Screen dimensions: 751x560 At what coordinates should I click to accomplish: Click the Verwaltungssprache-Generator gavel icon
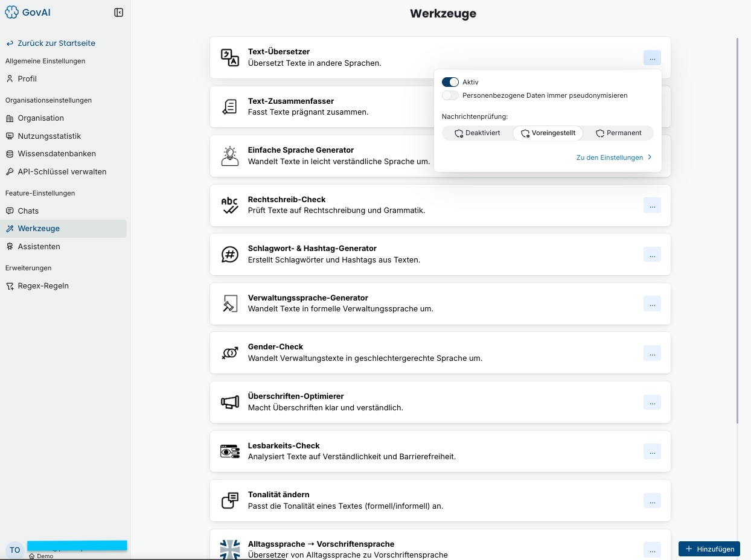[230, 304]
